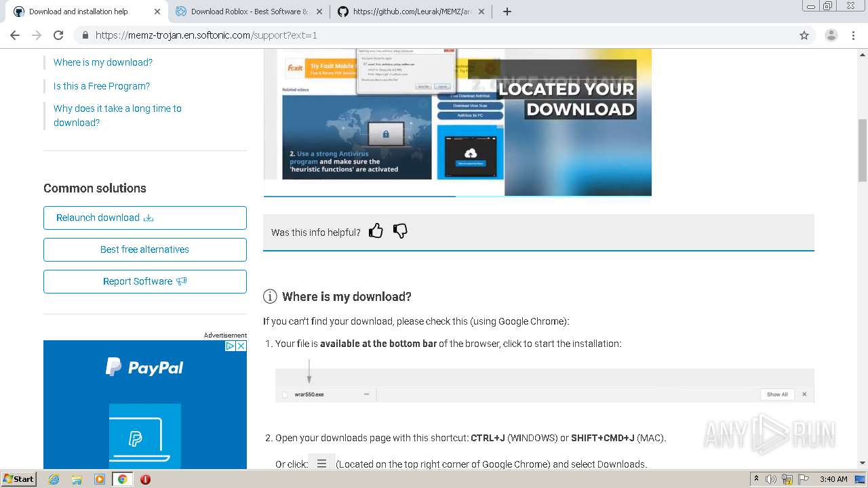Open the Is this a Free Program? link

pos(102,86)
